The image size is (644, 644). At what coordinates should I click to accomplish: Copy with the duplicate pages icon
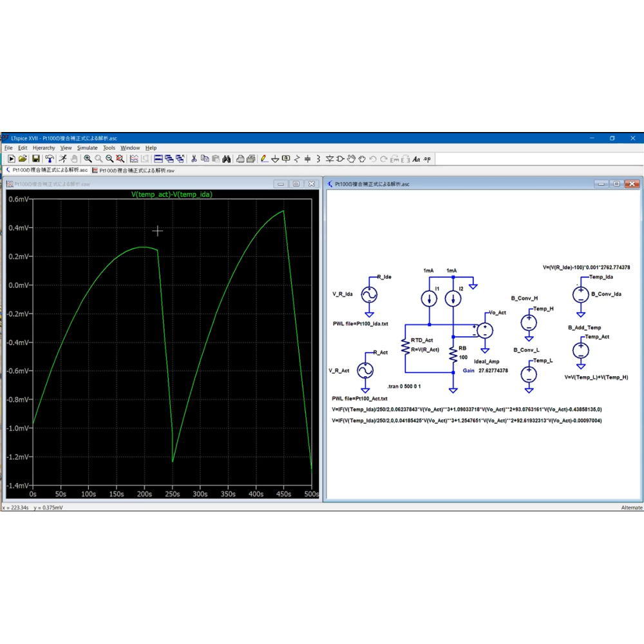[205, 158]
